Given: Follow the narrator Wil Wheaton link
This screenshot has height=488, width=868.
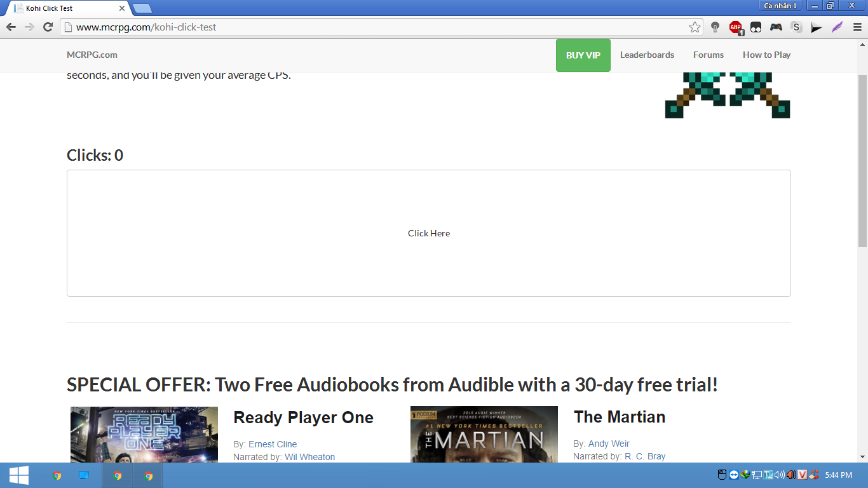Looking at the screenshot, I should click(309, 457).
